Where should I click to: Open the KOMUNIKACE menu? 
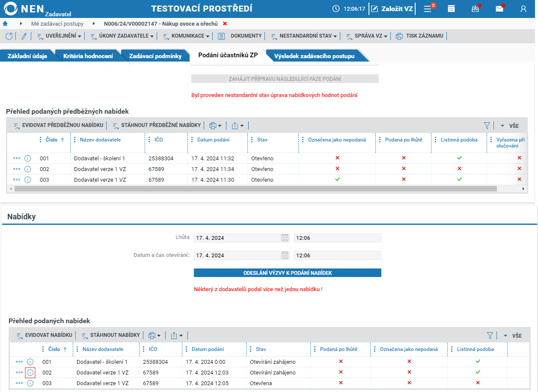click(186, 36)
